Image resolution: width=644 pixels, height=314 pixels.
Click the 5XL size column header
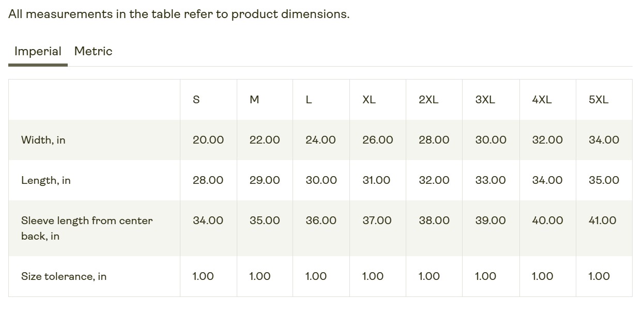tap(599, 100)
